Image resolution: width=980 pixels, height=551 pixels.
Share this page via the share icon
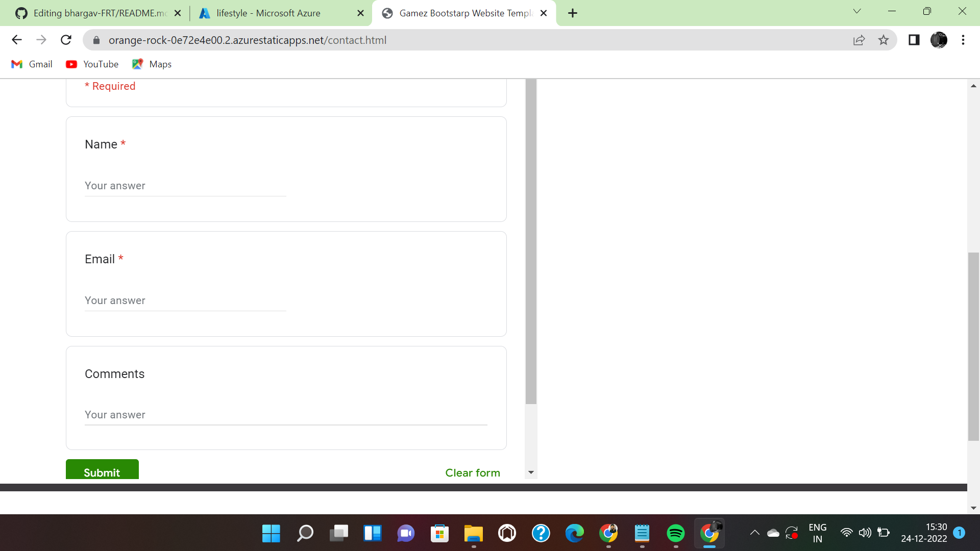tap(859, 40)
